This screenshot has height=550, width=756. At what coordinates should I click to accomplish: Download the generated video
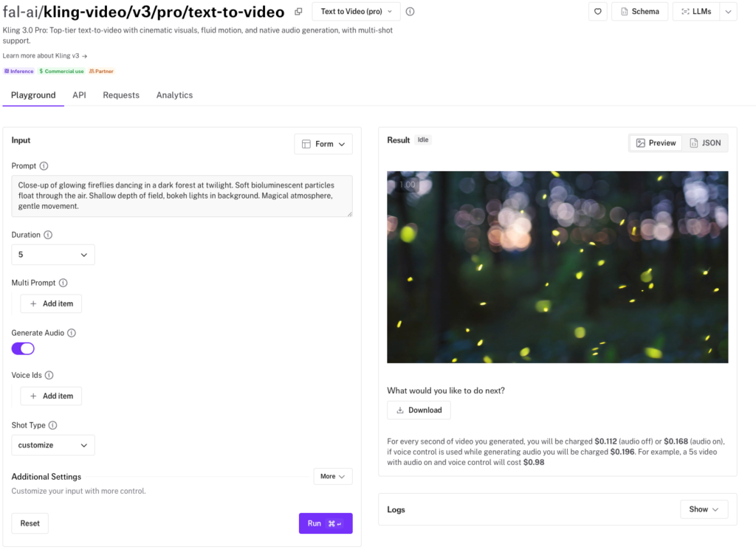coord(419,410)
